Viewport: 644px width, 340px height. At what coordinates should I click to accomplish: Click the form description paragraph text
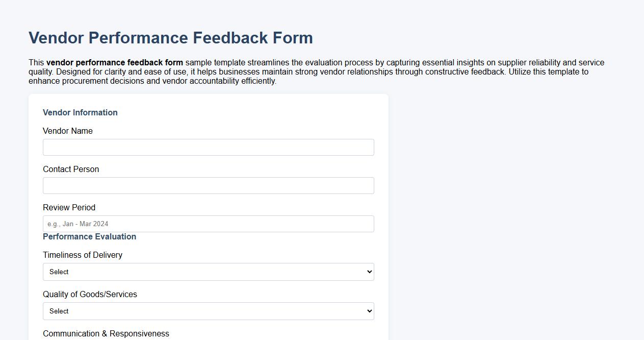coord(316,71)
